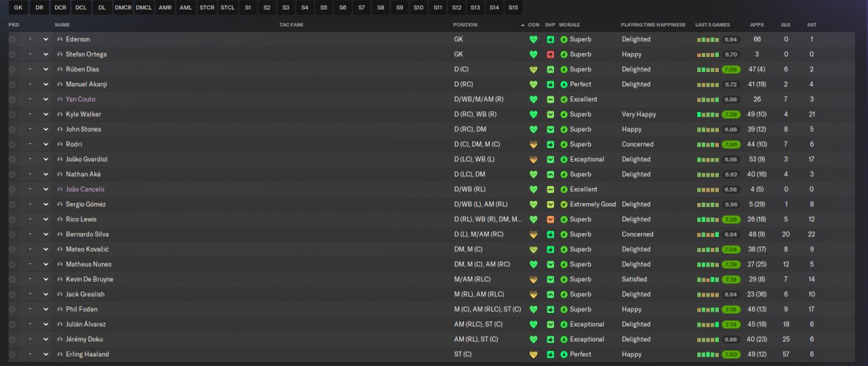868x366 pixels.
Task: Click the info icon next to Rodri
Action: [x=60, y=145]
